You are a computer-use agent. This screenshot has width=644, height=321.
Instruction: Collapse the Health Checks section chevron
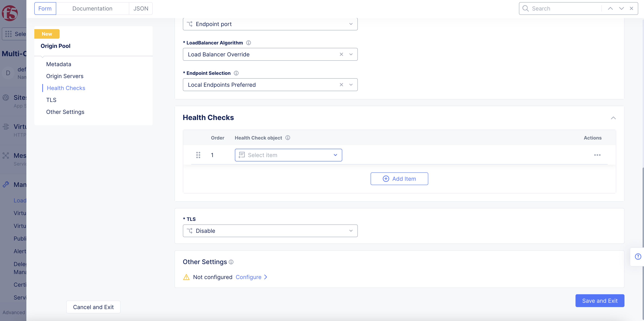(613, 118)
